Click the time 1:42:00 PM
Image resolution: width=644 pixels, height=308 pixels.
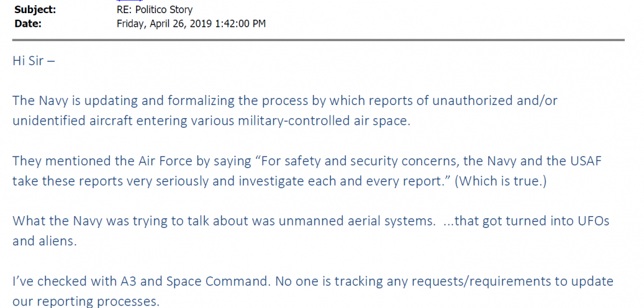[x=240, y=24]
